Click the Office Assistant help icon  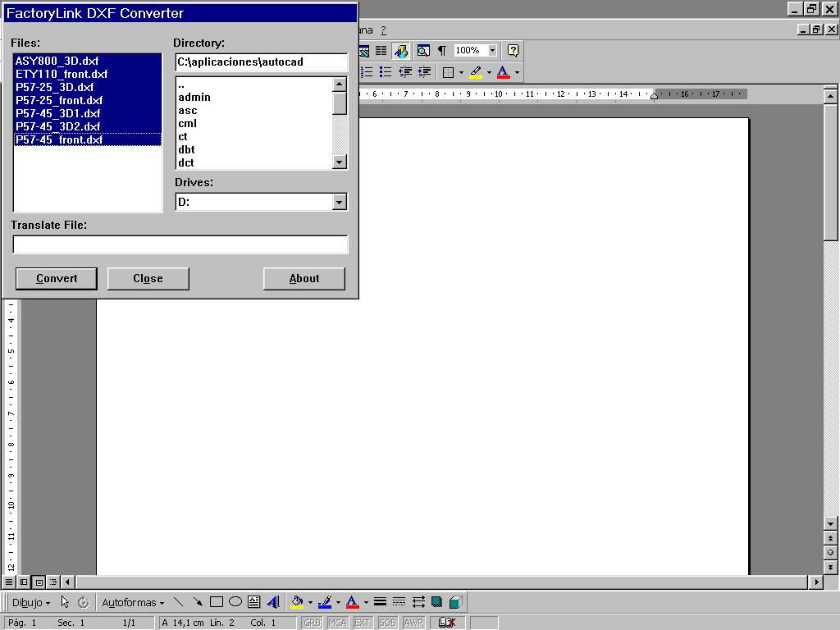click(x=513, y=51)
